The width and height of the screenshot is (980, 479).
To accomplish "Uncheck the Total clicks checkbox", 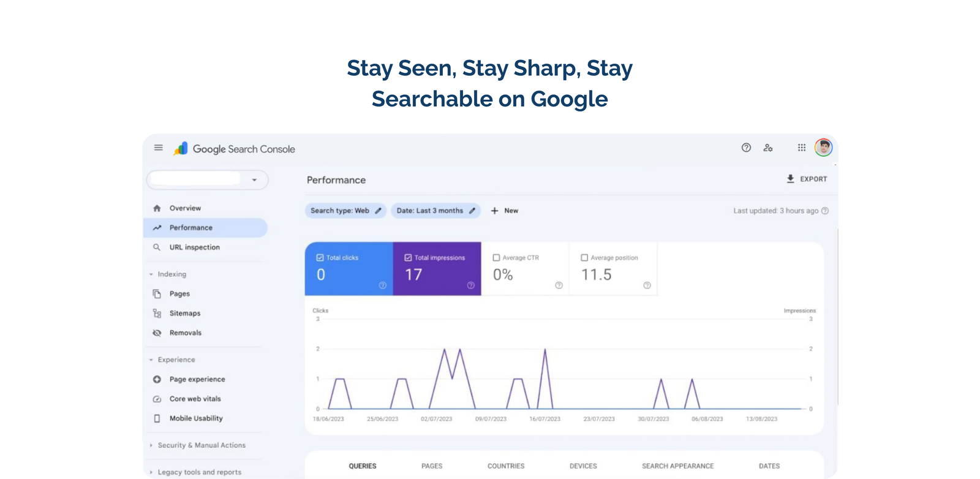I will pyautogui.click(x=320, y=258).
